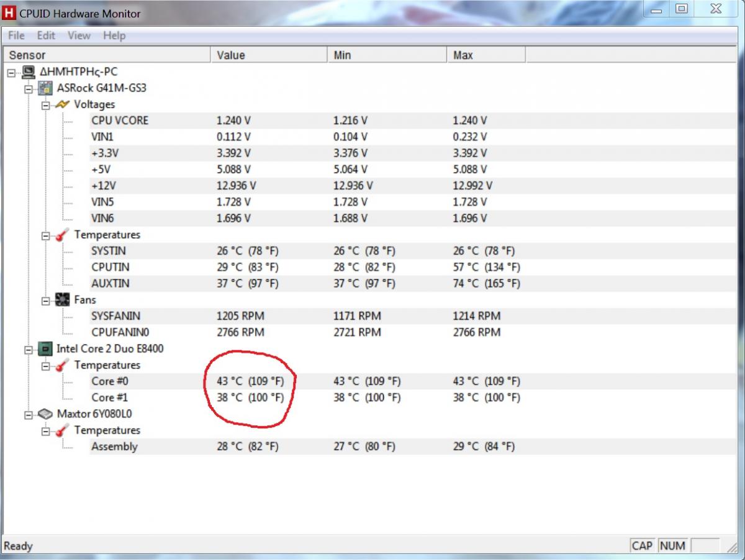The width and height of the screenshot is (745, 560).
Task: Maximize the Hardware Monitor window
Action: coord(682,9)
